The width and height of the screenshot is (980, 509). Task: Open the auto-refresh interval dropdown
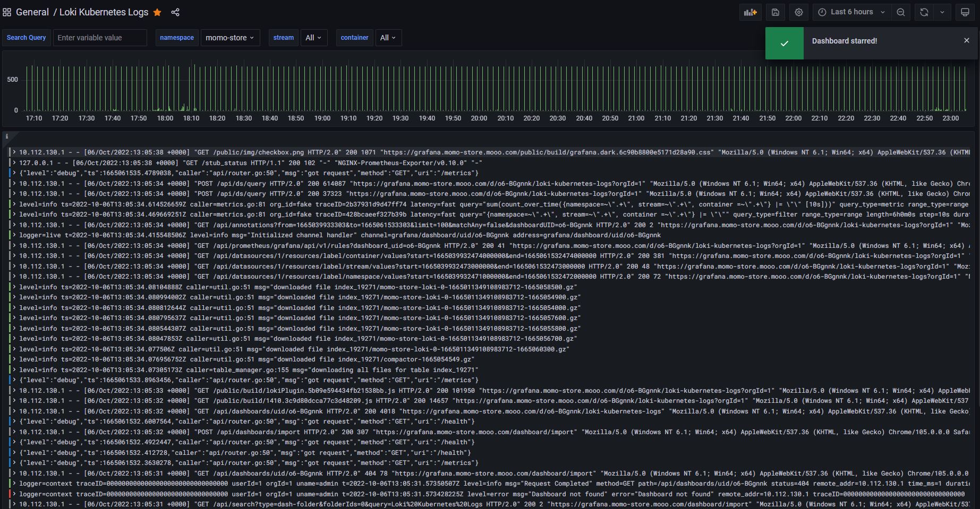pos(943,12)
